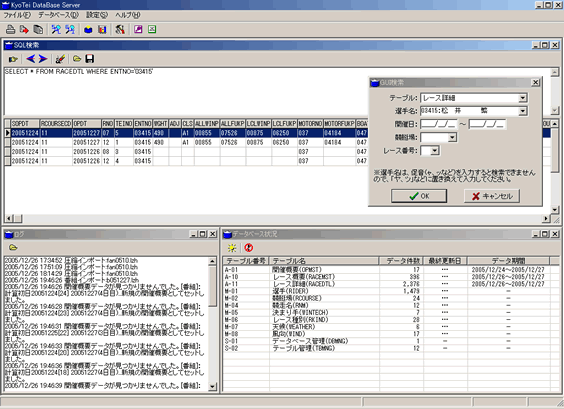Open the 設定 menu
Screen dimensions: 564x409
click(97, 15)
